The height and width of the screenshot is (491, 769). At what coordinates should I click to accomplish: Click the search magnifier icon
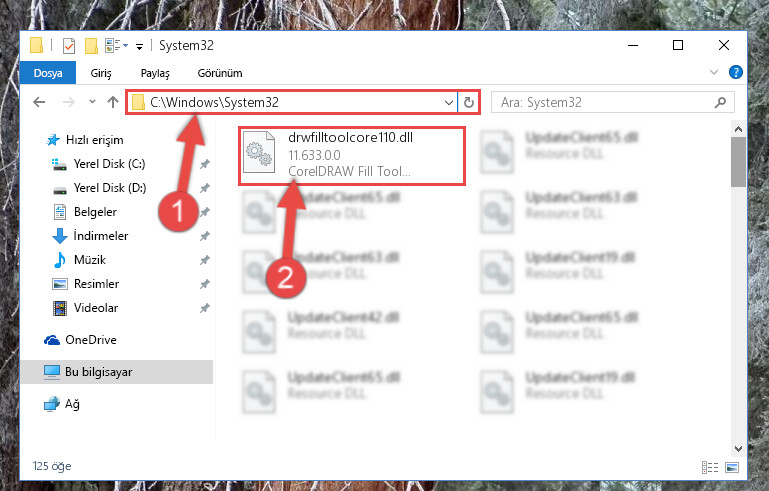pos(720,103)
